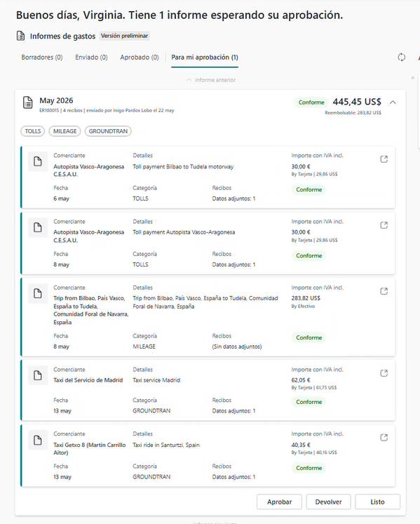Open the 8 may toll expense in new window

(384, 225)
